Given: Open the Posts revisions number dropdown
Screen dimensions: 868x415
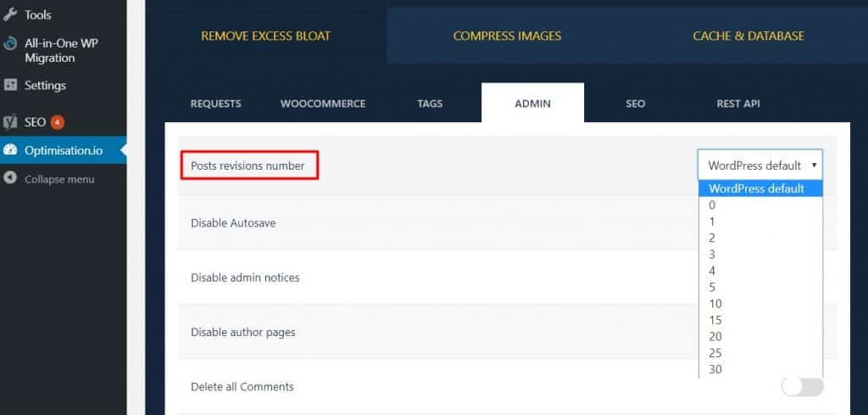Looking at the screenshot, I should pos(759,165).
